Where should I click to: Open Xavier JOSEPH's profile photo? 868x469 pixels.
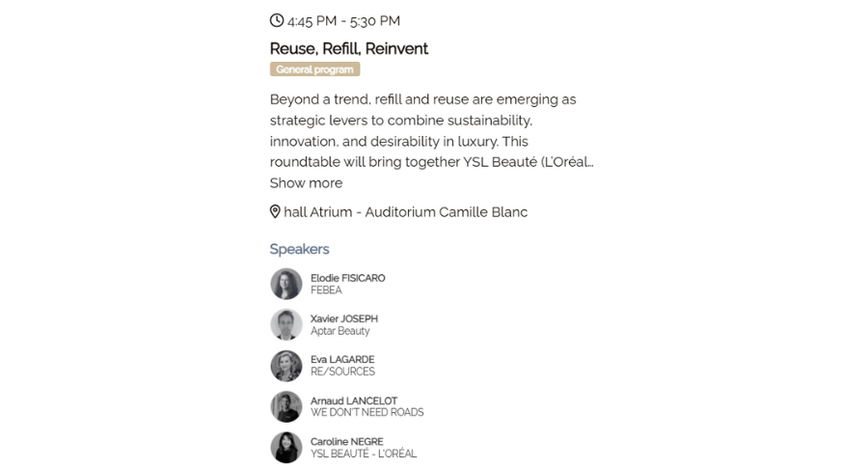pos(286,324)
